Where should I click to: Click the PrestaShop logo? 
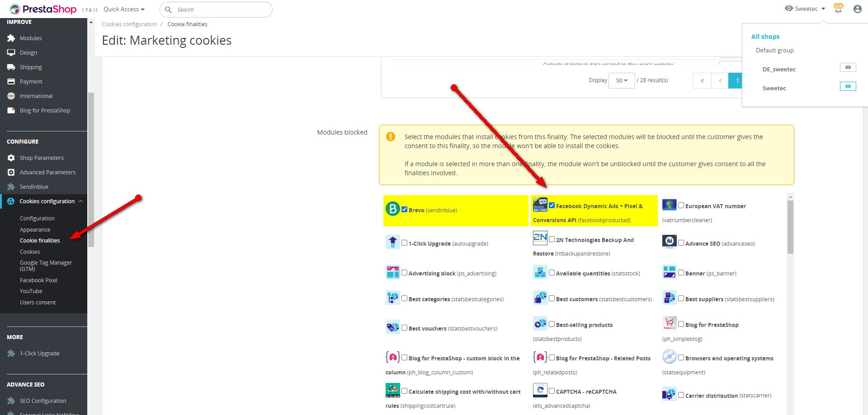coord(43,9)
